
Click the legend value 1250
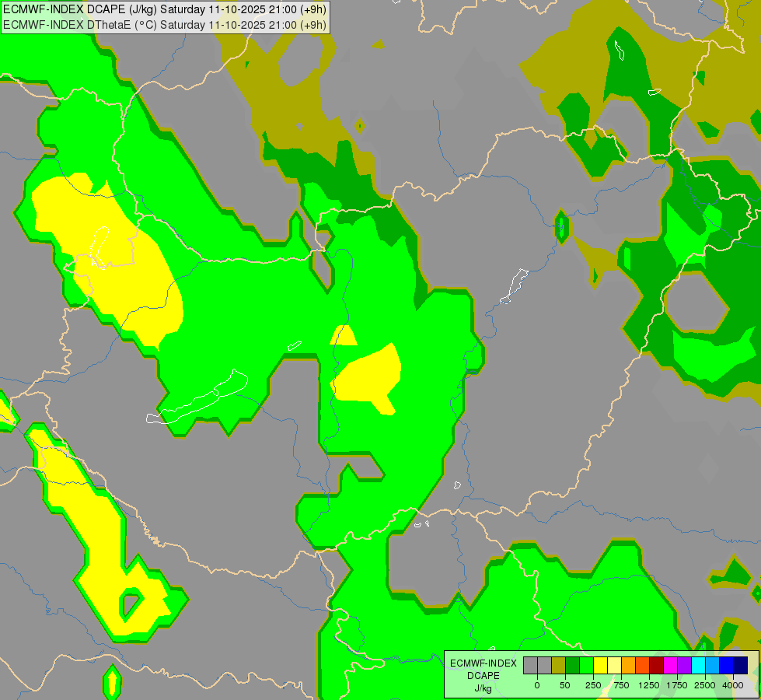tap(649, 685)
